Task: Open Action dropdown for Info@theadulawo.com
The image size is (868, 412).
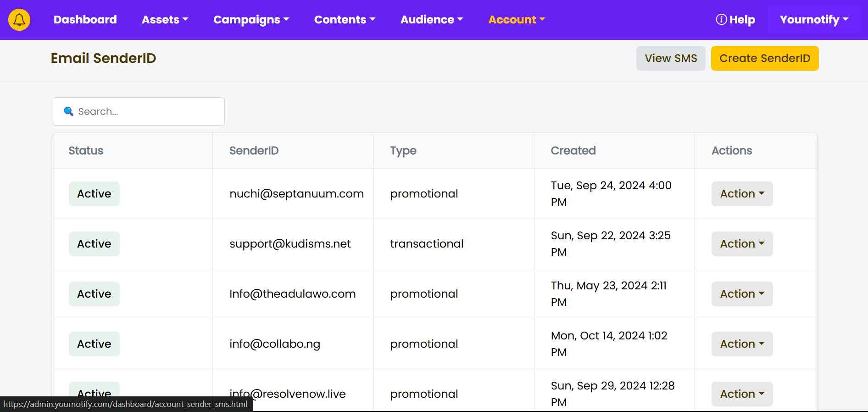Action: [742, 294]
